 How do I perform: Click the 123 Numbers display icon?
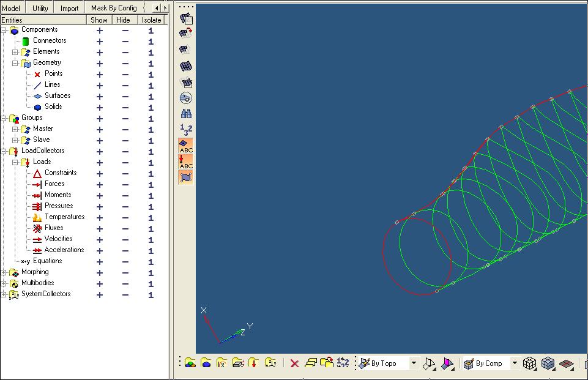point(187,129)
